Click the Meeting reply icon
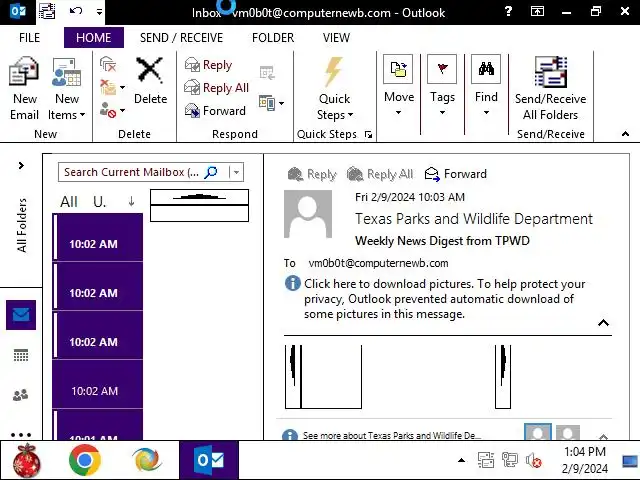The width and height of the screenshot is (640, 480). 267,73
